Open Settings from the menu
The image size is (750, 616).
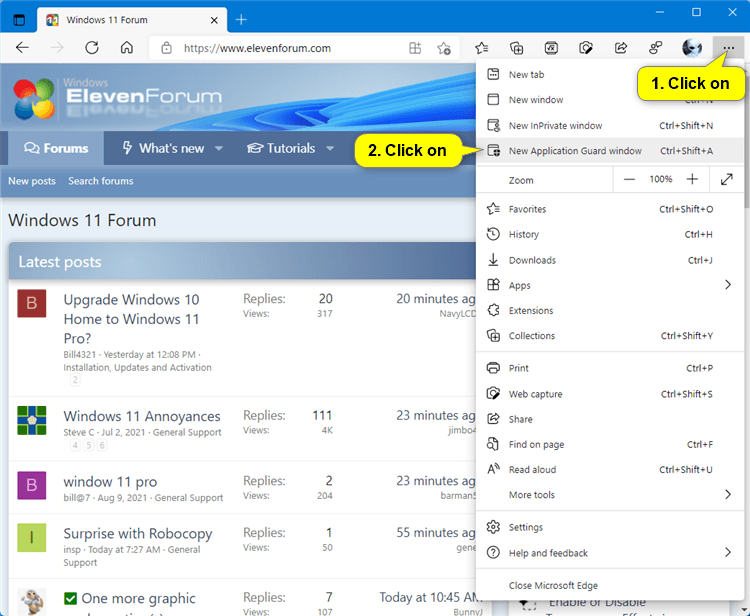tap(610, 528)
